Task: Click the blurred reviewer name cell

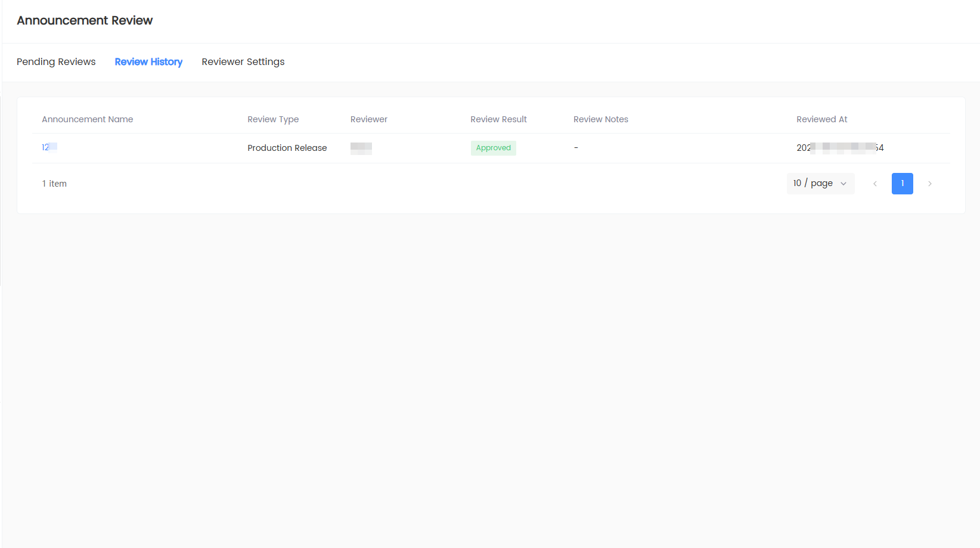Action: click(x=361, y=148)
